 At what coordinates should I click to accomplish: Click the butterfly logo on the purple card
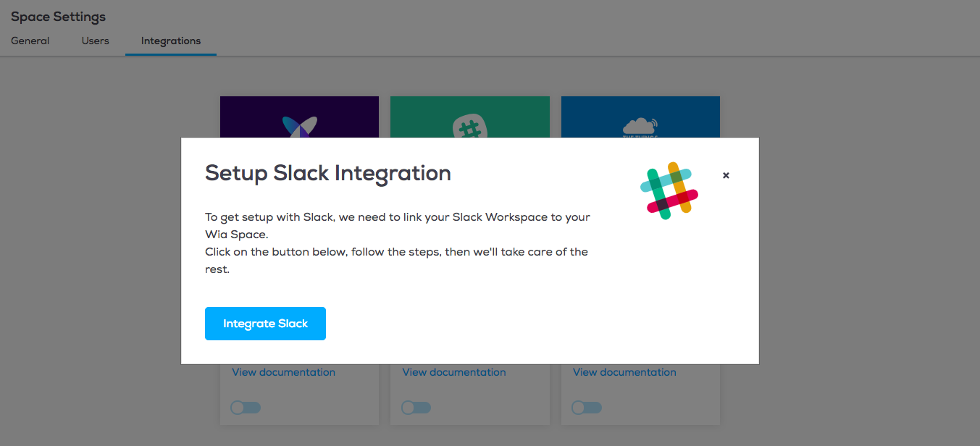coord(299,127)
